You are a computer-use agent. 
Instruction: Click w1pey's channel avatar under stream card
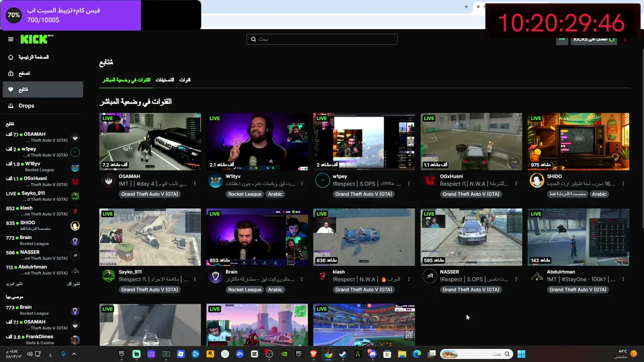(323, 180)
